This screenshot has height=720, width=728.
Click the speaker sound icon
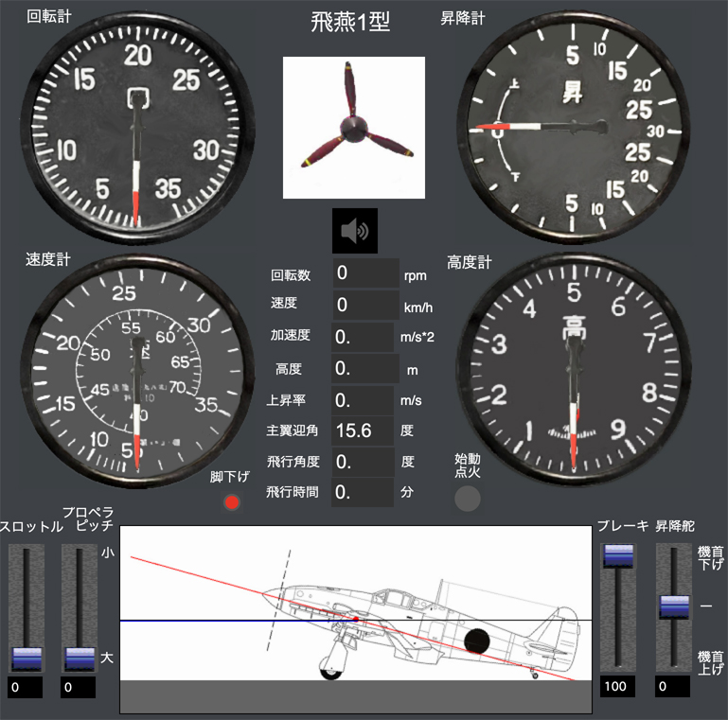[354, 231]
